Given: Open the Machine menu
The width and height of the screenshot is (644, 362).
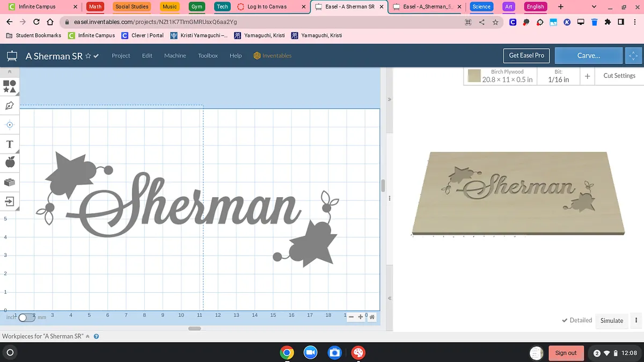Looking at the screenshot, I should point(175,55).
